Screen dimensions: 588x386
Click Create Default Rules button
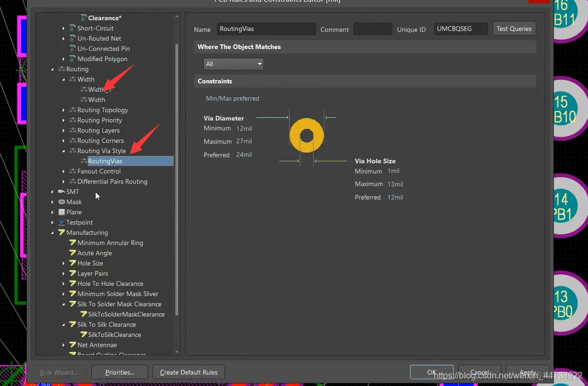point(189,372)
